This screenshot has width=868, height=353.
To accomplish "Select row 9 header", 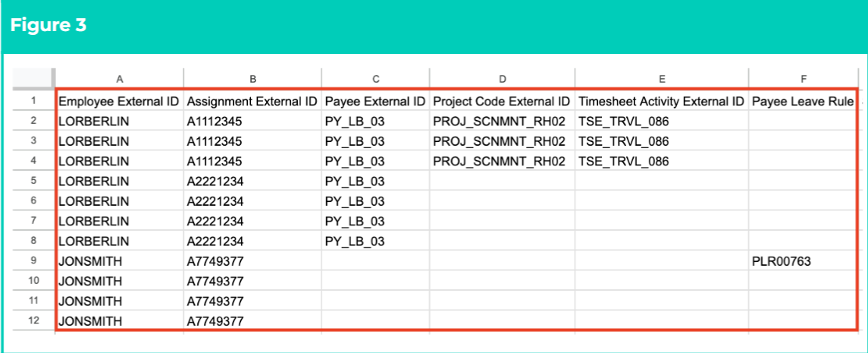I will click(33, 261).
